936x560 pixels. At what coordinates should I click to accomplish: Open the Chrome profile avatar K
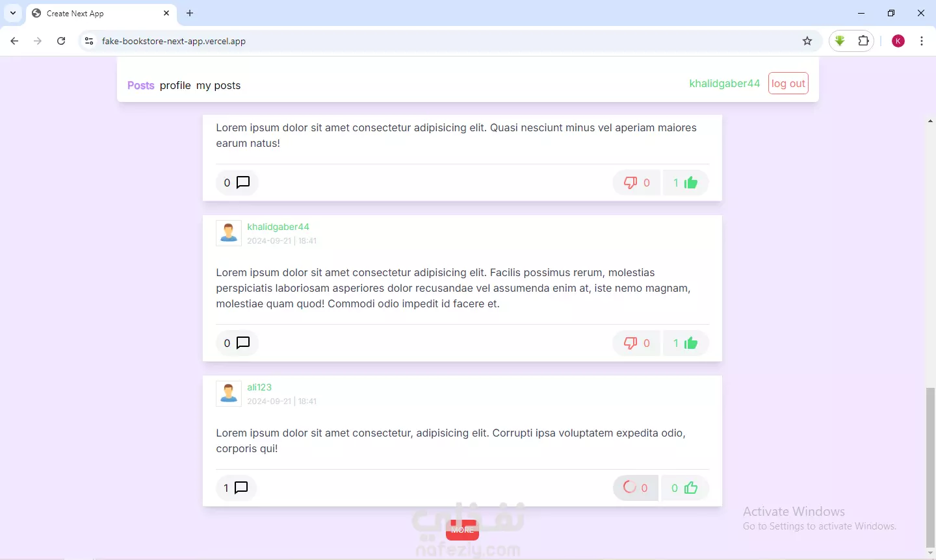click(898, 41)
